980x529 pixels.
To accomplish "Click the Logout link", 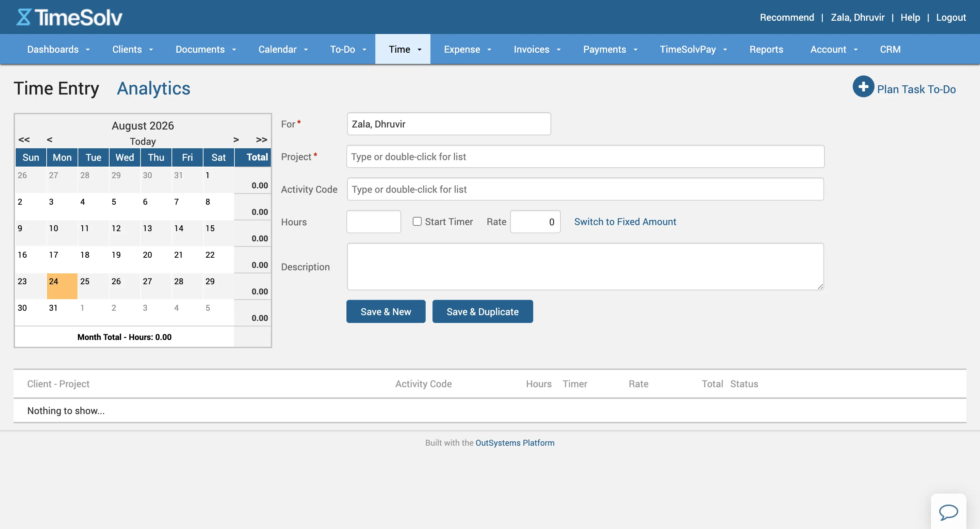I will coord(951,17).
